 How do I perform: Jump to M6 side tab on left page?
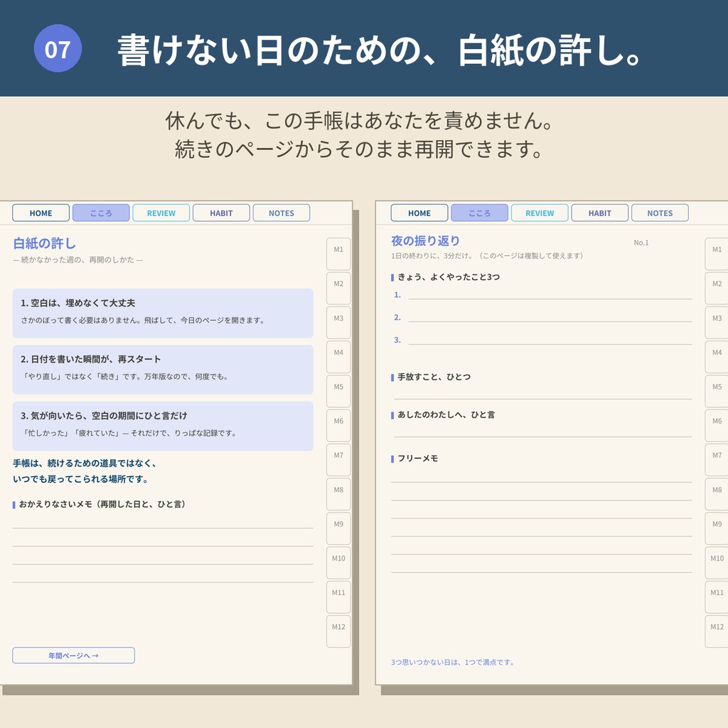click(338, 426)
